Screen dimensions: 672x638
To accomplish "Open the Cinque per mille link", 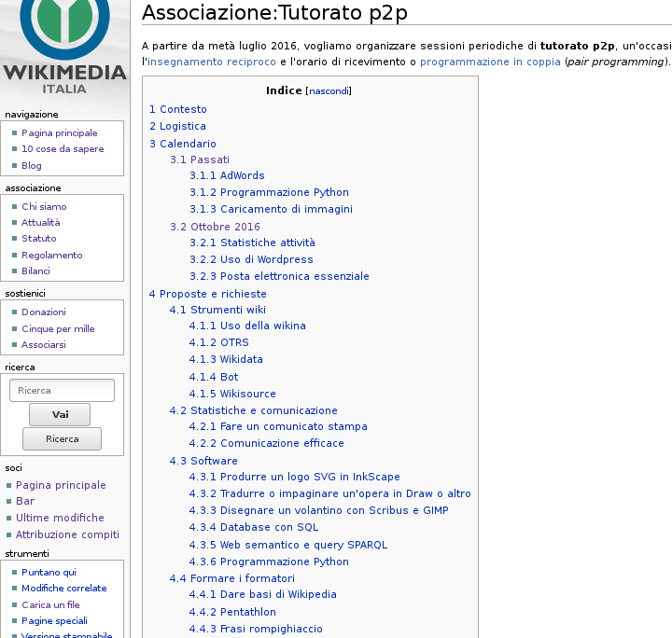I will pyautogui.click(x=58, y=329).
